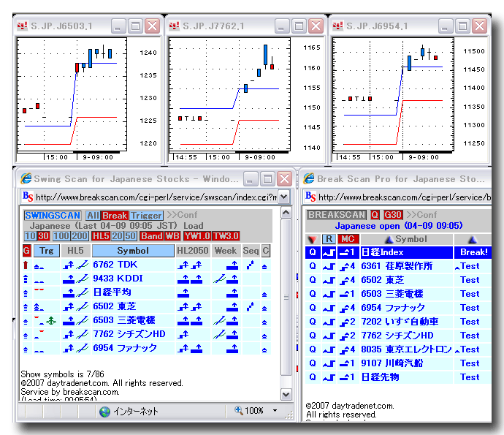Toggle the TW3.0 filter button
This screenshot has height=435, width=504.
[x=226, y=236]
